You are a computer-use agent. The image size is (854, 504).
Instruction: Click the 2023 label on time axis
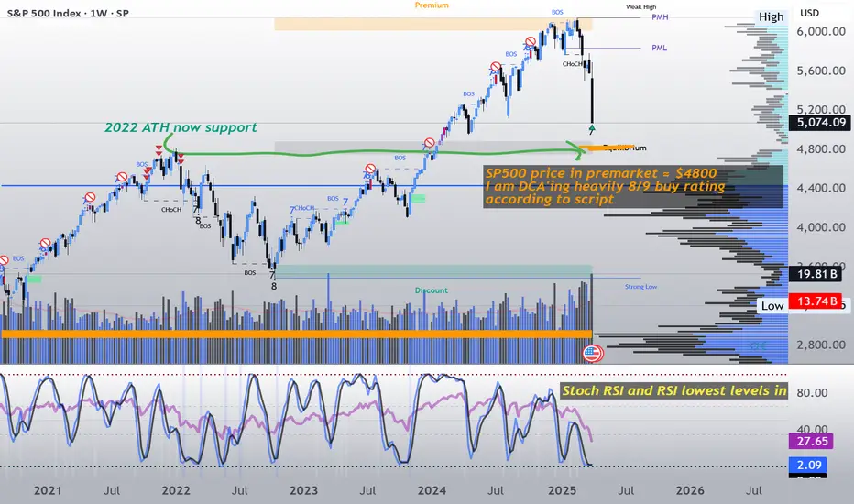(x=304, y=490)
